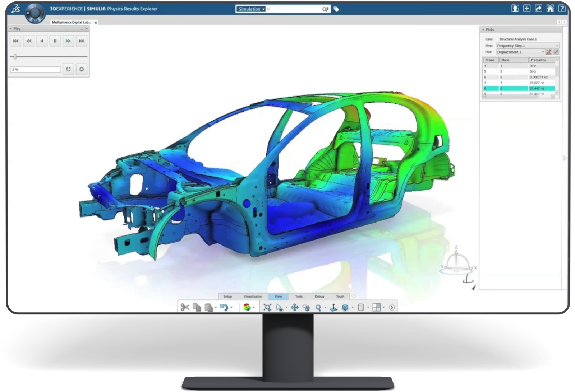Click the animation progress slider handle
The width and height of the screenshot is (575, 392).
(15, 56)
